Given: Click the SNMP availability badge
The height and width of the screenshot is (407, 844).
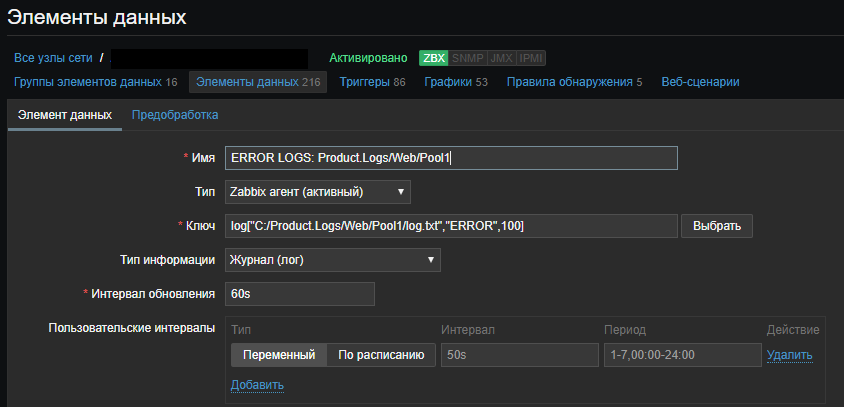Looking at the screenshot, I should click(x=468, y=58).
